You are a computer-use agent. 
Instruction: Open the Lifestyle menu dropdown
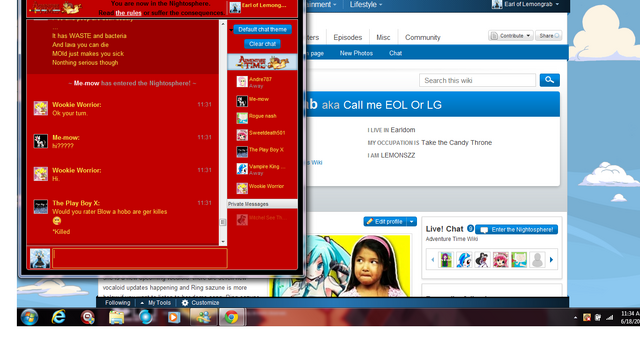click(365, 4)
